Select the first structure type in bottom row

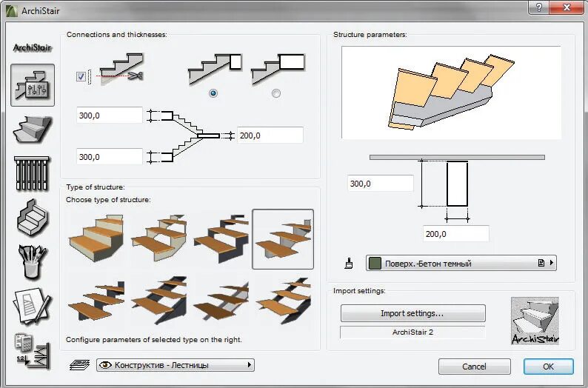click(x=96, y=301)
